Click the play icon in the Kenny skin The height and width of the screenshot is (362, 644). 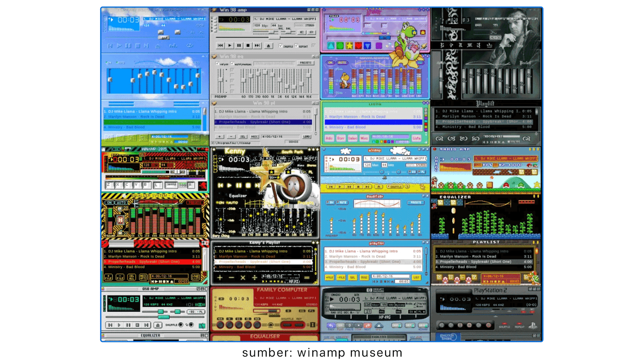pyautogui.click(x=229, y=185)
